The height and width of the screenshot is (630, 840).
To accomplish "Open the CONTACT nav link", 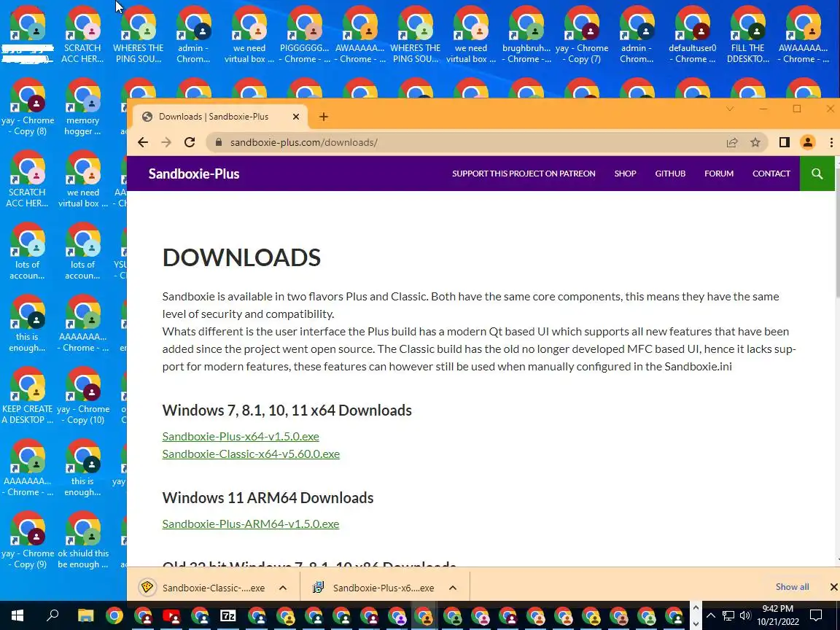I will coord(771,174).
